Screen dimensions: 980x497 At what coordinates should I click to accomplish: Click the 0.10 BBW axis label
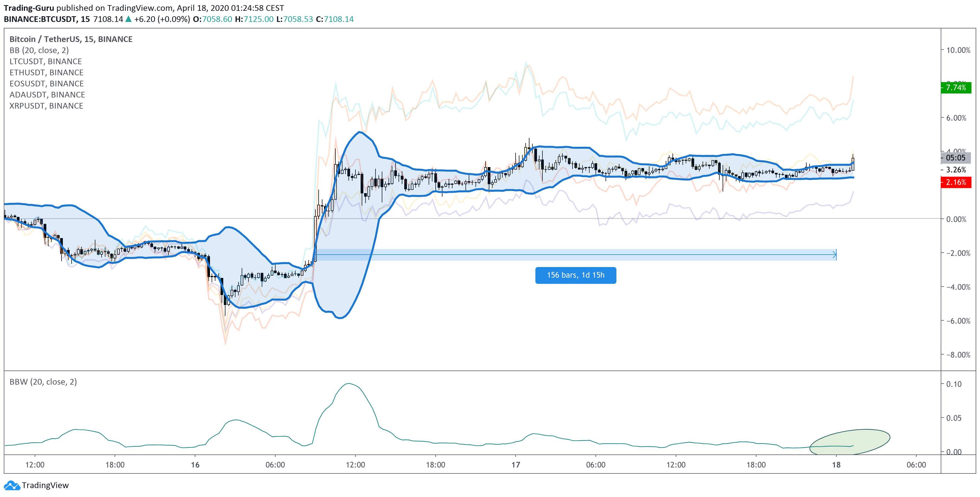point(954,384)
